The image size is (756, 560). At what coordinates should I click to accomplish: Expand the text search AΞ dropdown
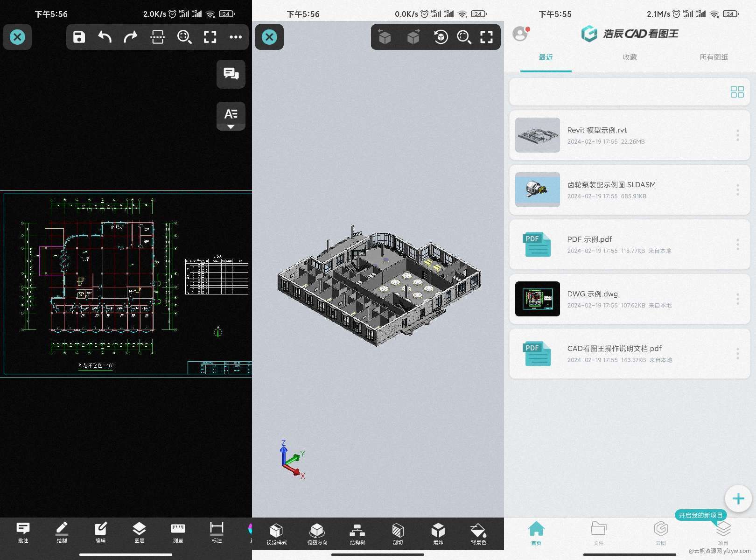click(231, 116)
